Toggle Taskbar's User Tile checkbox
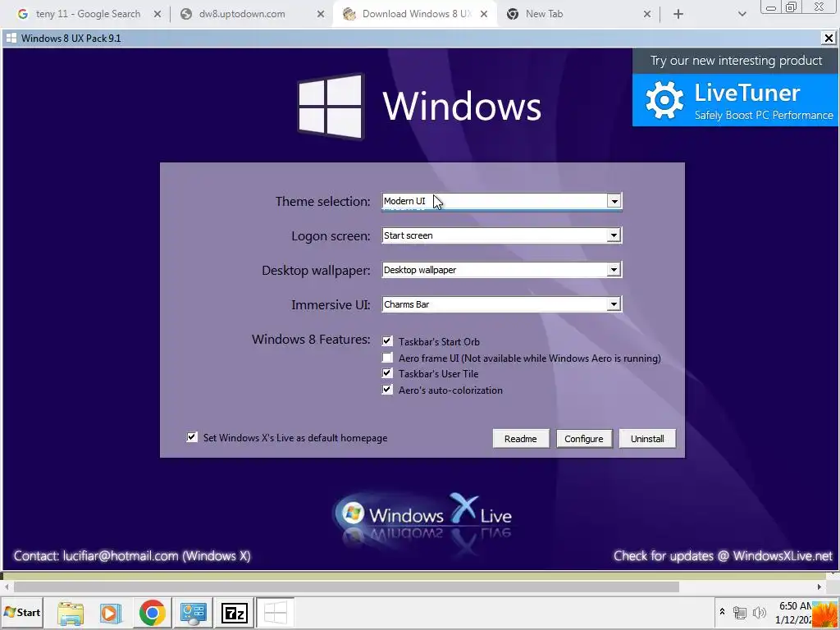This screenshot has height=630, width=840. point(387,373)
